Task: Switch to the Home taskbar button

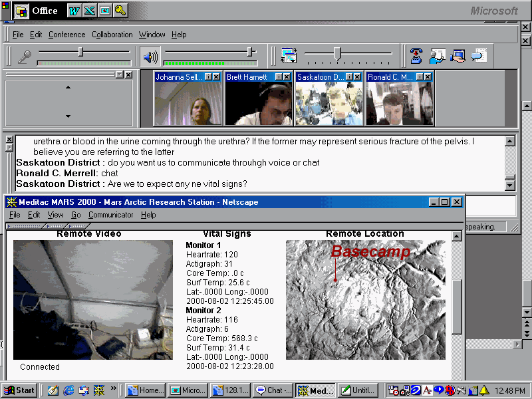Action: (146, 390)
